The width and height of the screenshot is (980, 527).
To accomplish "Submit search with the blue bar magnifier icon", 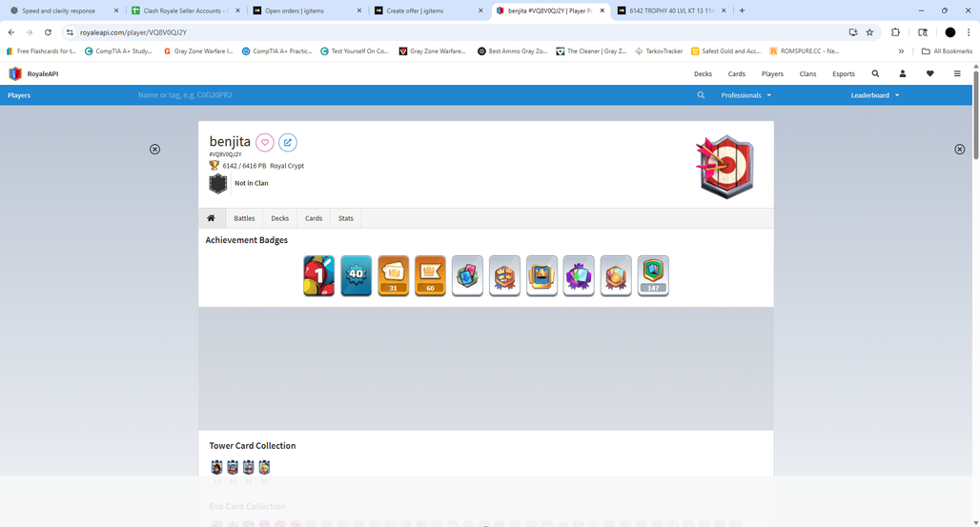I will [x=701, y=95].
